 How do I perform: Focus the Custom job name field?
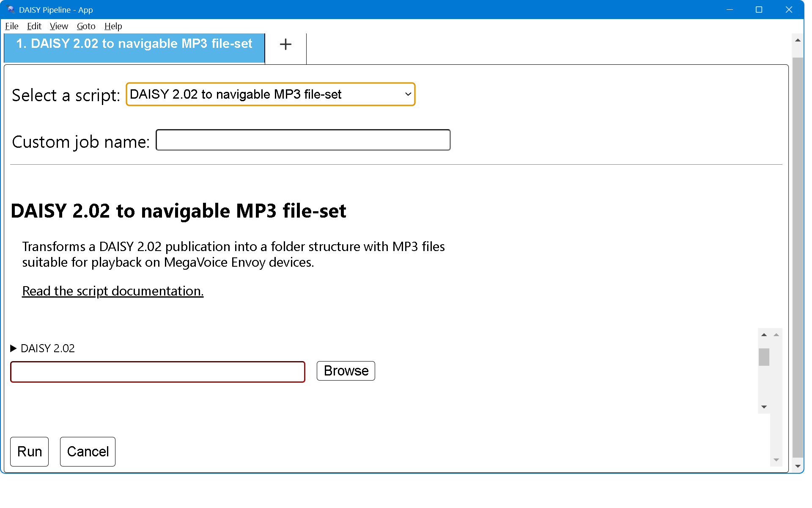(303, 140)
